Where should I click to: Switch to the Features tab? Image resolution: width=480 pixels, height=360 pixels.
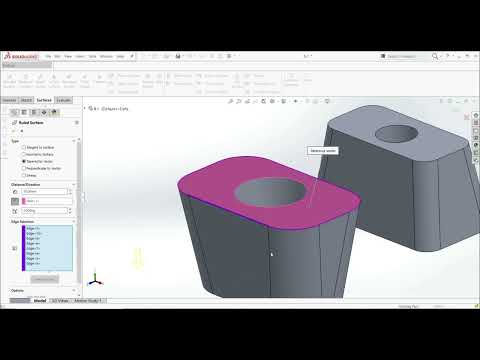(x=10, y=100)
